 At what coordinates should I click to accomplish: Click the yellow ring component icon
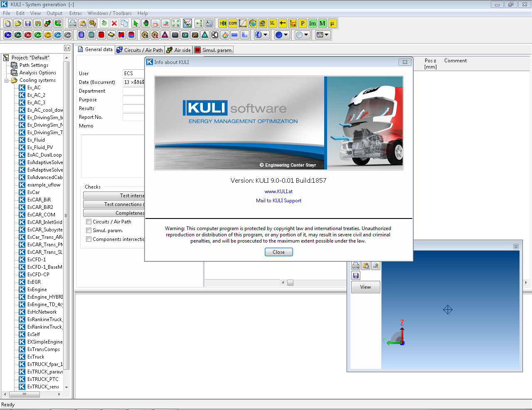[x=48, y=35]
